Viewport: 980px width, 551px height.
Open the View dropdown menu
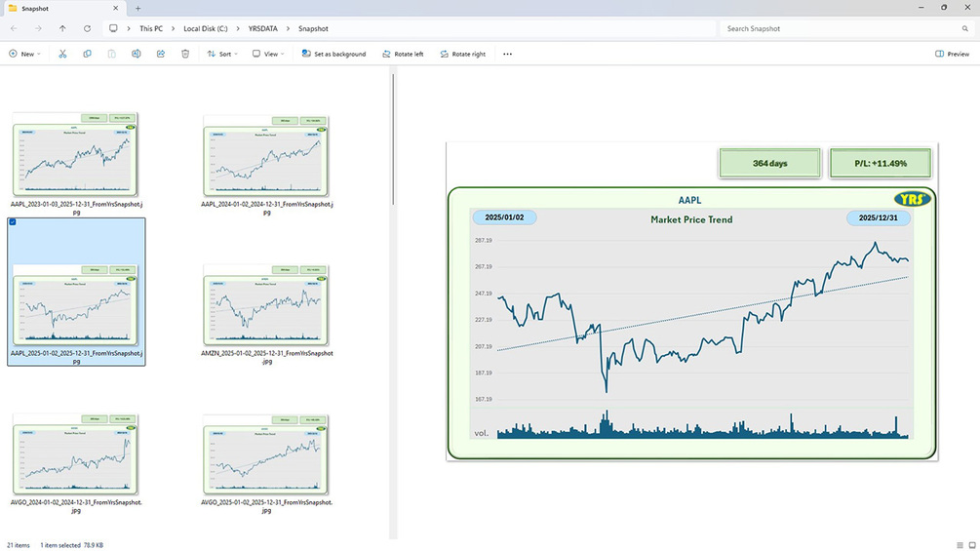[x=268, y=54]
